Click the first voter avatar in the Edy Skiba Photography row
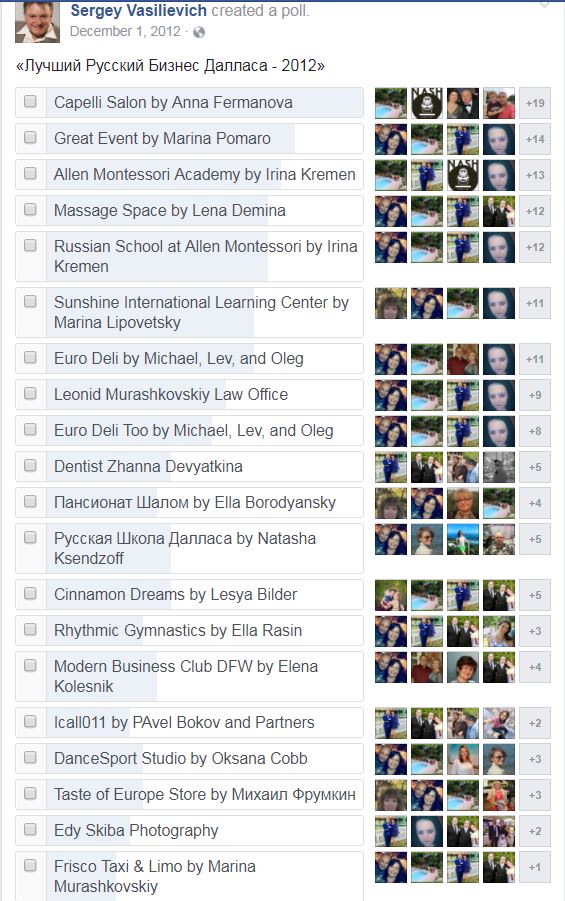 pyautogui.click(x=391, y=831)
